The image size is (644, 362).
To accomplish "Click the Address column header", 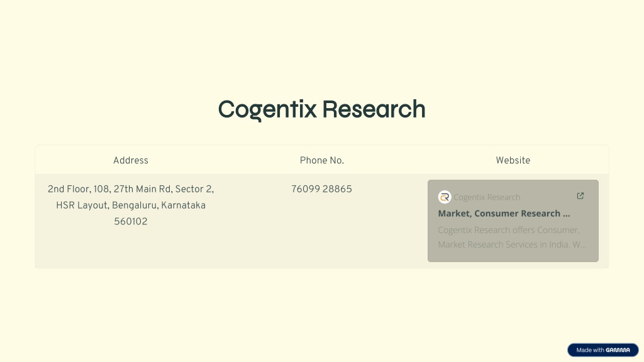I will pos(131,160).
